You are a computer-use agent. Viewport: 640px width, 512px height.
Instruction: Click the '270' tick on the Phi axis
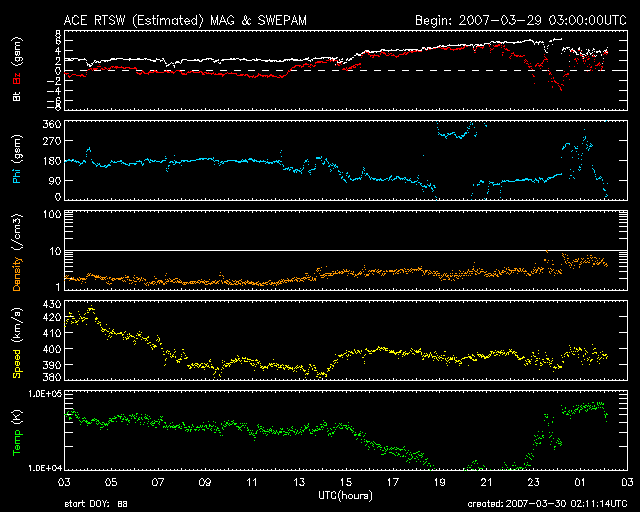coord(52,141)
